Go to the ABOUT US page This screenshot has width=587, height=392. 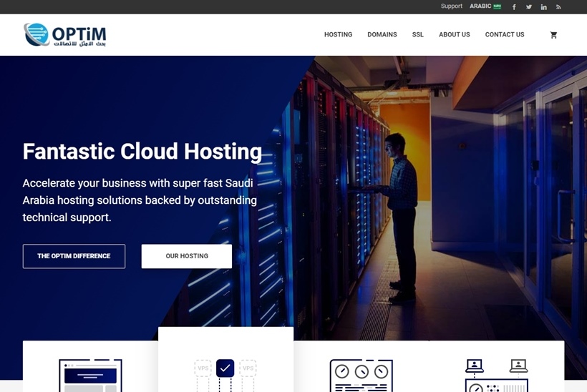pyautogui.click(x=454, y=34)
